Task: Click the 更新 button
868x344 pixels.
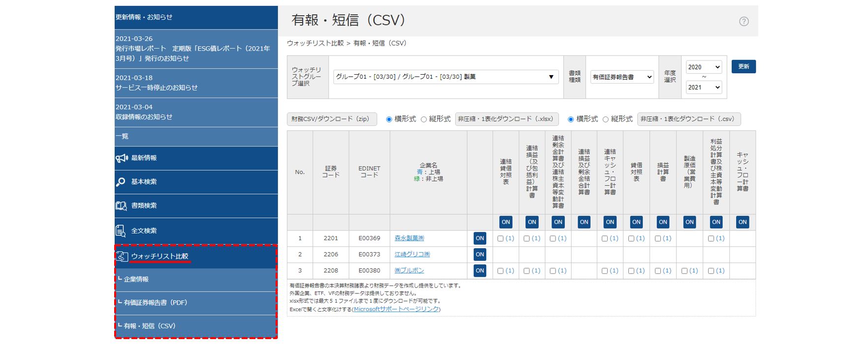Action: (x=743, y=67)
